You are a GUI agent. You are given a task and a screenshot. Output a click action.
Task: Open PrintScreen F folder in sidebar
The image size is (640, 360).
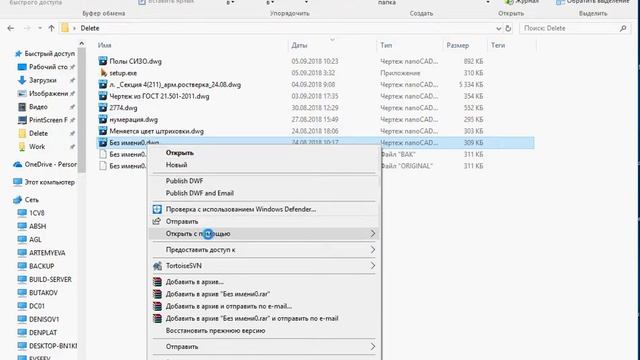coord(48,120)
